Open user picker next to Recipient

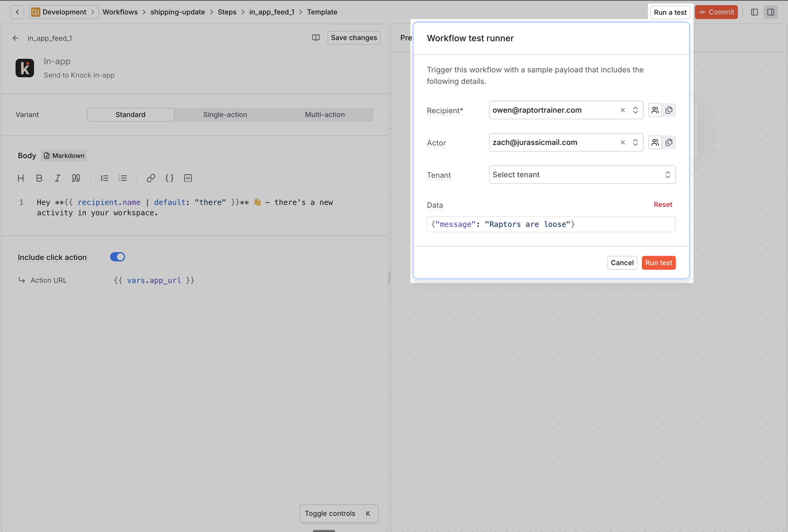pyautogui.click(x=655, y=110)
